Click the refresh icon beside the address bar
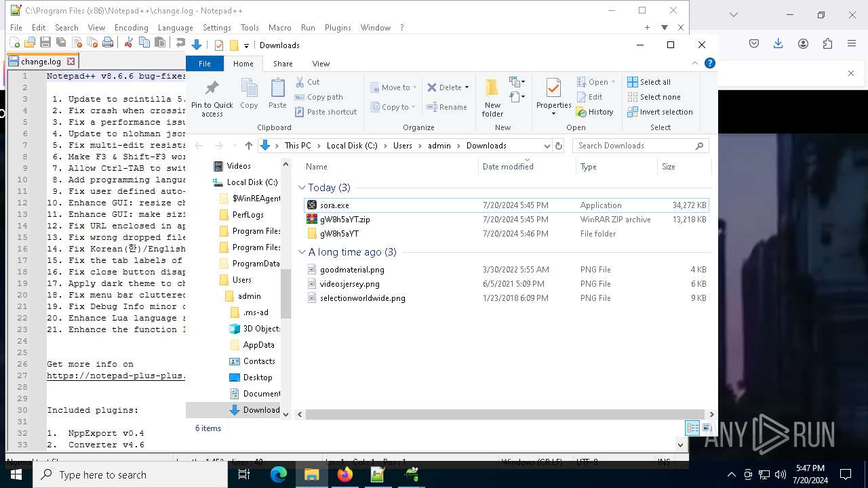 [x=559, y=146]
